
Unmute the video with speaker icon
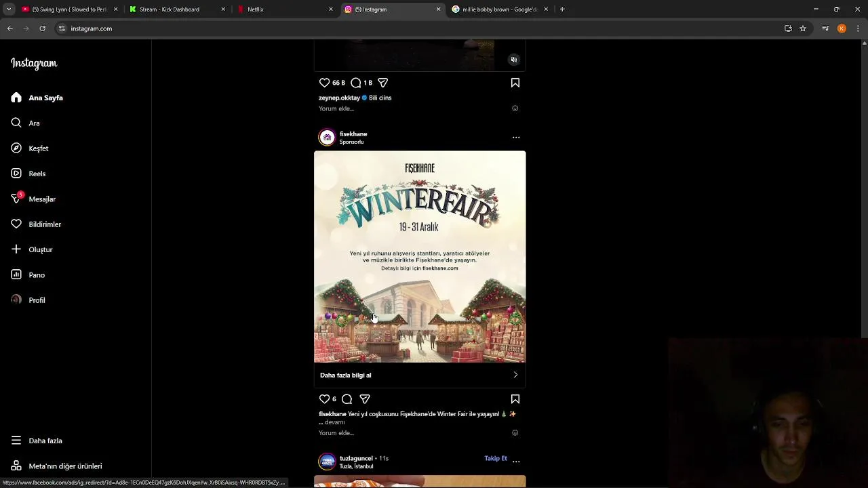coord(514,60)
